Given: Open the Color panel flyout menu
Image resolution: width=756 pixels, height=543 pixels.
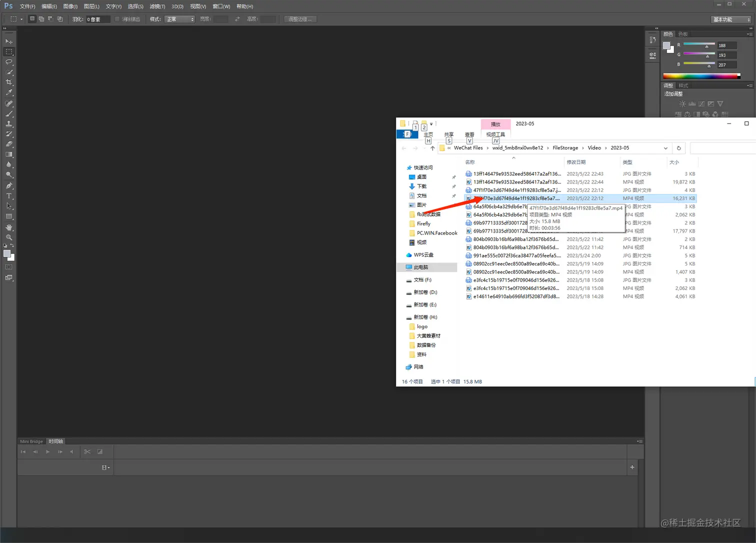Looking at the screenshot, I should (x=749, y=34).
